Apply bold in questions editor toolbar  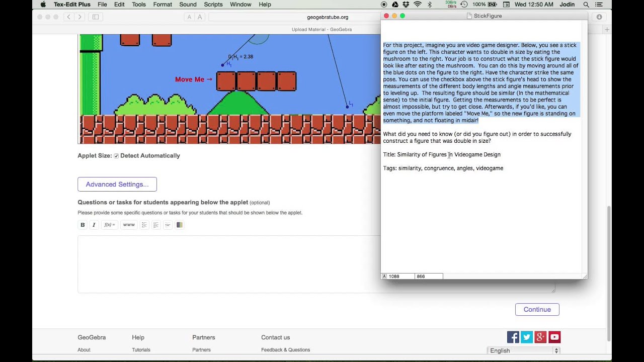pyautogui.click(x=83, y=225)
